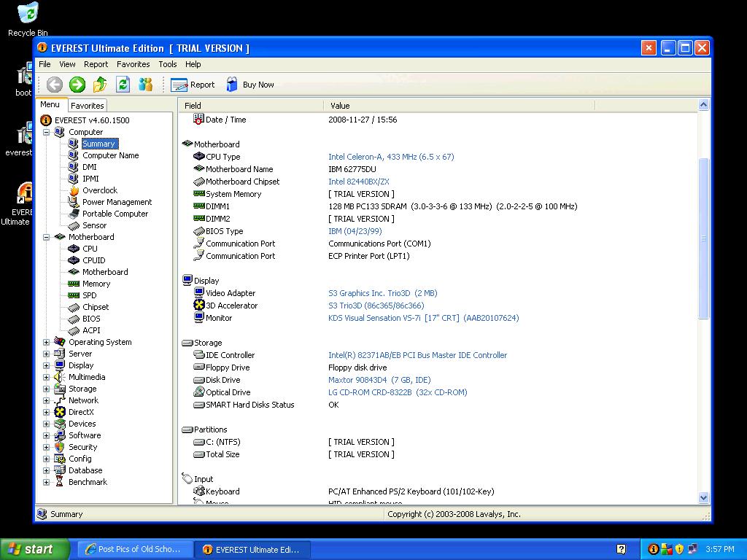The image size is (747, 560).
Task: Click the Field column header
Action: pos(251,106)
